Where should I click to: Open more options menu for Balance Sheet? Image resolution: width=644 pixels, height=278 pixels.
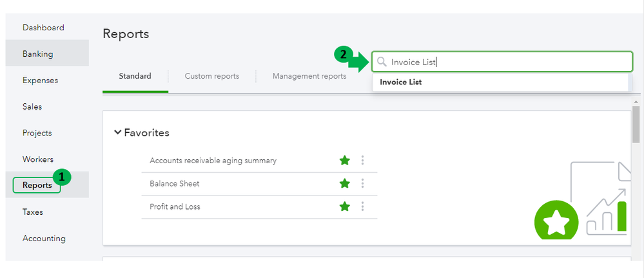(x=362, y=184)
